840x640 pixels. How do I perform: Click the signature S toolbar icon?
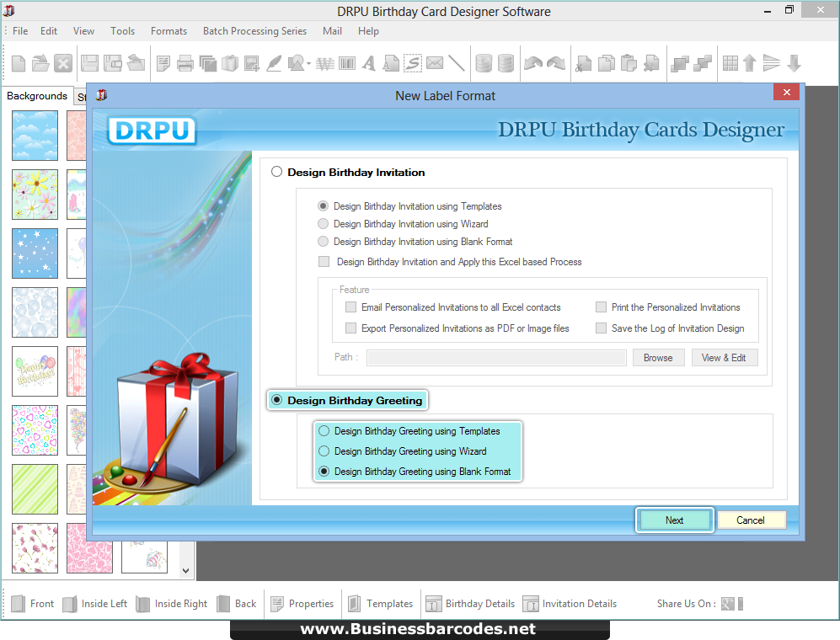point(413,63)
